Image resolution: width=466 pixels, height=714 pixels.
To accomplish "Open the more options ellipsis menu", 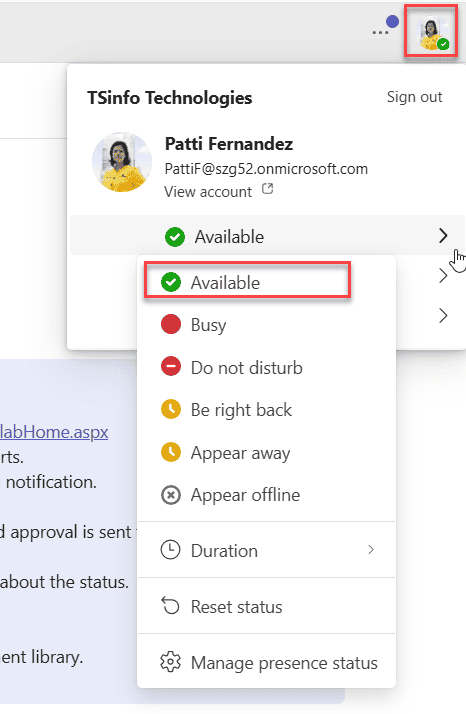I will pyautogui.click(x=380, y=33).
